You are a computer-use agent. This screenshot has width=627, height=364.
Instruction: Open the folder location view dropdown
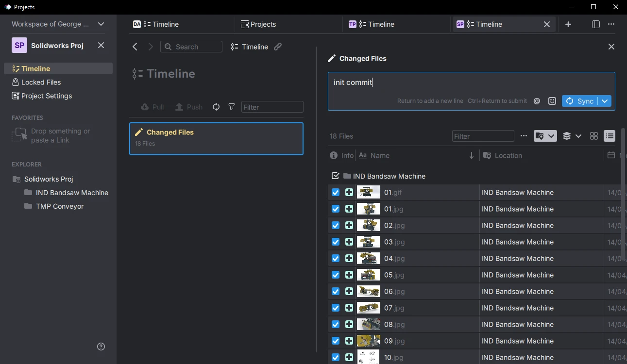(x=545, y=136)
